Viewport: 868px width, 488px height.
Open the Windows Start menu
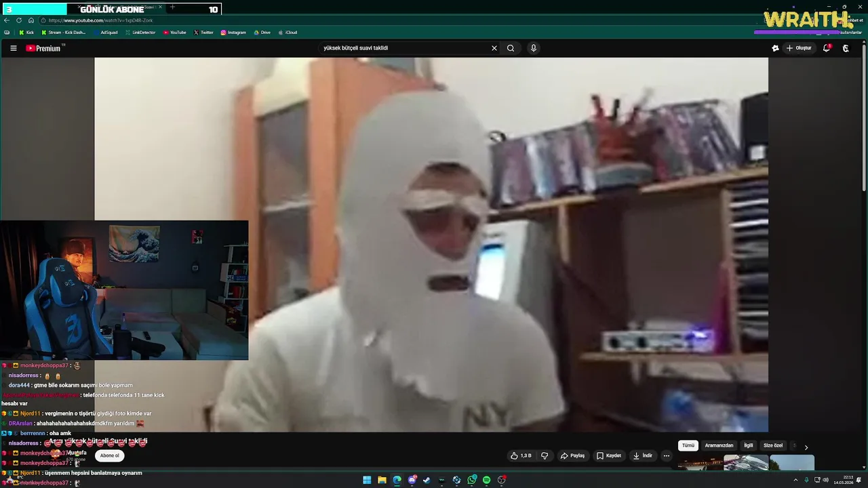click(367, 480)
